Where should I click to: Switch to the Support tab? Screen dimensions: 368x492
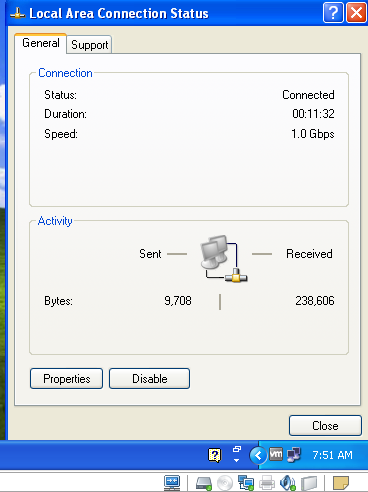coord(89,45)
